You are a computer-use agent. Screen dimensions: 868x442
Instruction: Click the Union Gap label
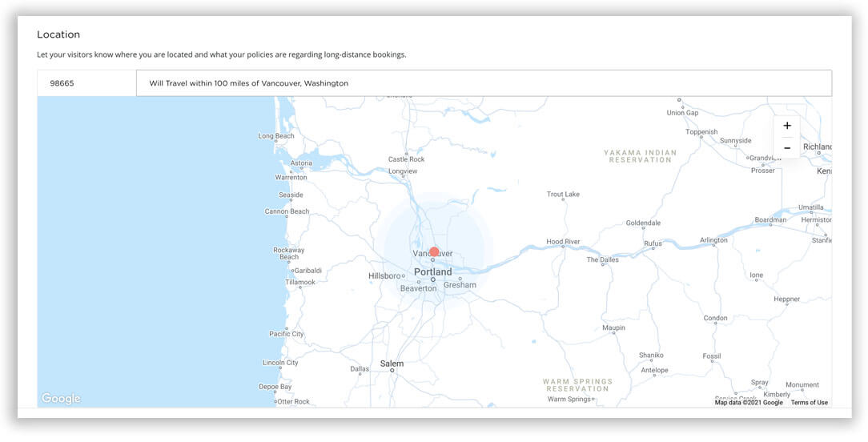[x=682, y=113]
